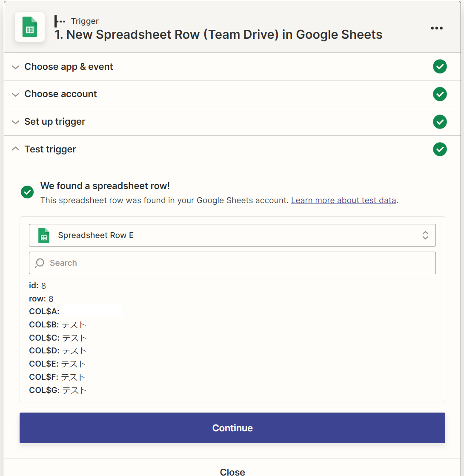Collapse the Test trigger section
Screen dimensions: 464x476
pyautogui.click(x=50, y=149)
